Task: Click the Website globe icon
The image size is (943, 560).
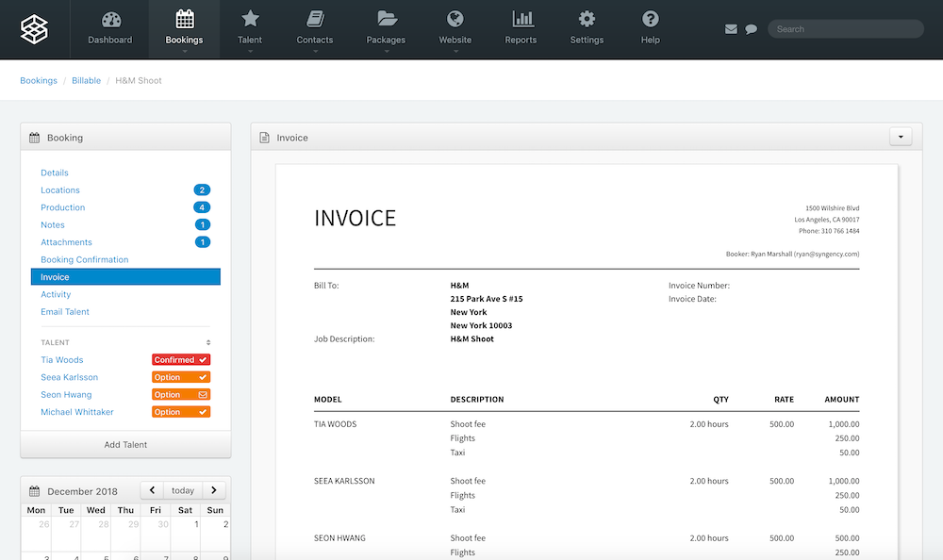Action: (x=455, y=19)
